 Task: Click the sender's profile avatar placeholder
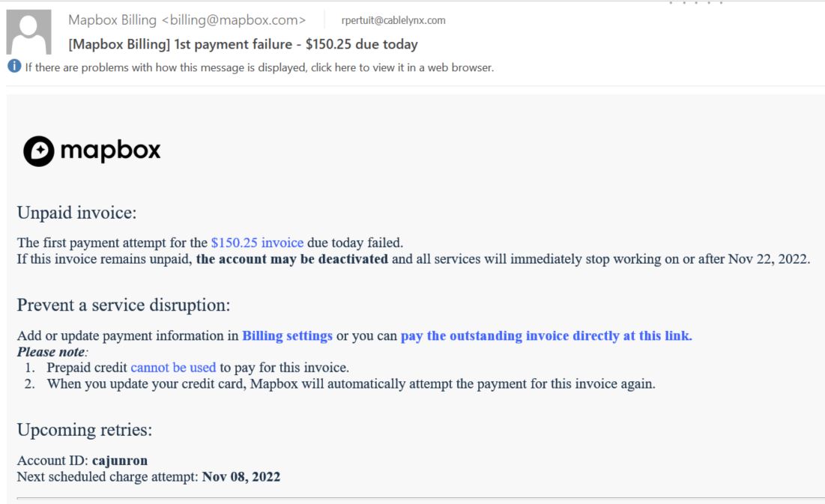pos(28,32)
